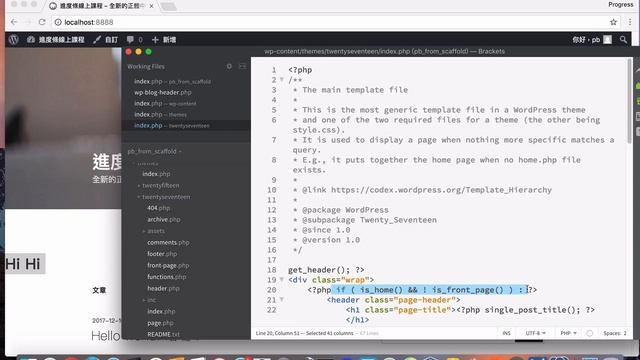Open 404.php in file tree
This screenshot has height=360, width=640.
tap(159, 208)
